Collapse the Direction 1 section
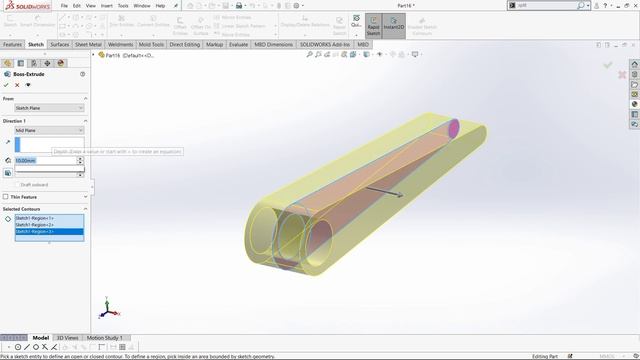Viewport: 640px width, 360px height. coord(85,121)
